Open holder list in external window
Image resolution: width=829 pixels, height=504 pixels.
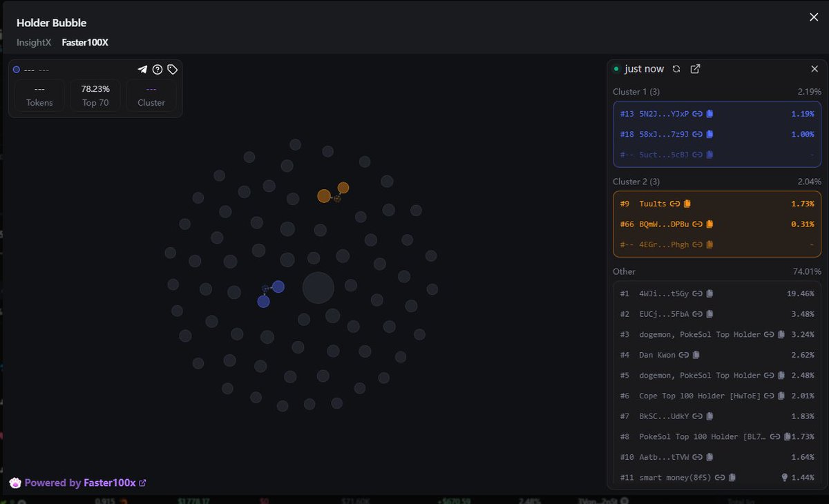(x=696, y=69)
